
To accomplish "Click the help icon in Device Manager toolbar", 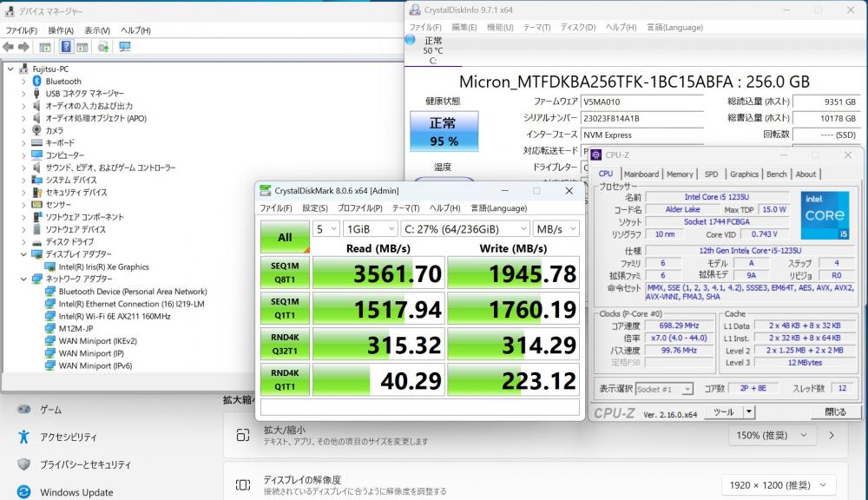I will tap(66, 46).
